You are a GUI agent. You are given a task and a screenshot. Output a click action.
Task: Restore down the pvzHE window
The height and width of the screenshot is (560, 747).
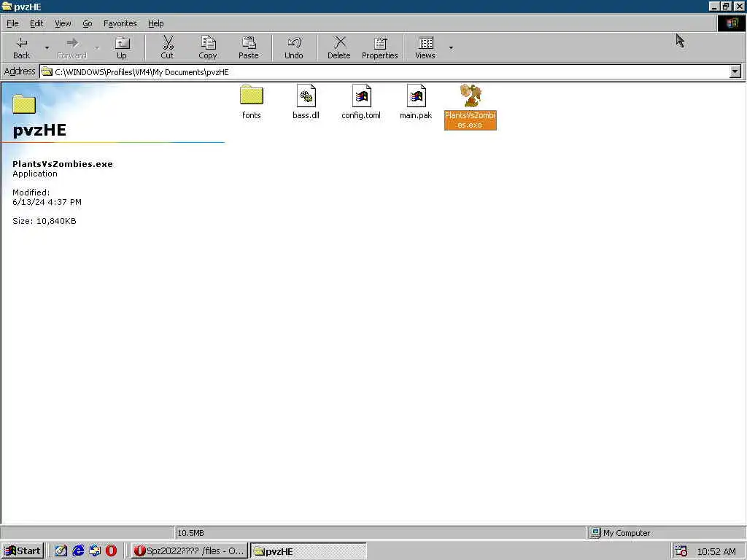tap(726, 6)
